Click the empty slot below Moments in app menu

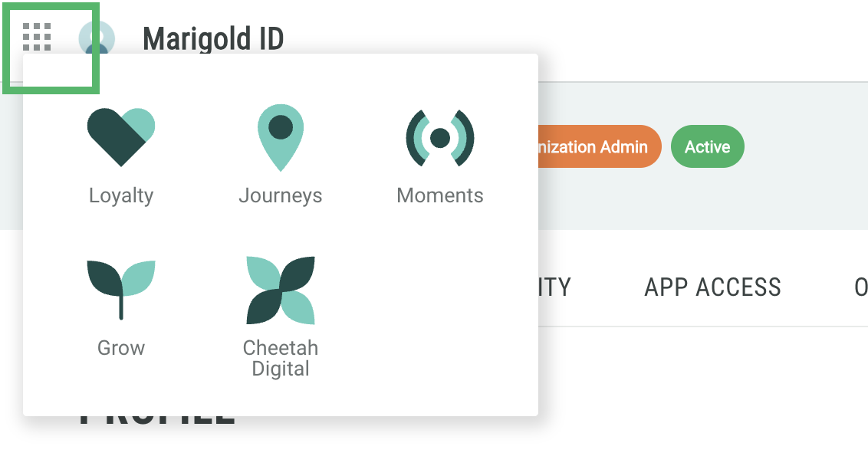[440, 314]
